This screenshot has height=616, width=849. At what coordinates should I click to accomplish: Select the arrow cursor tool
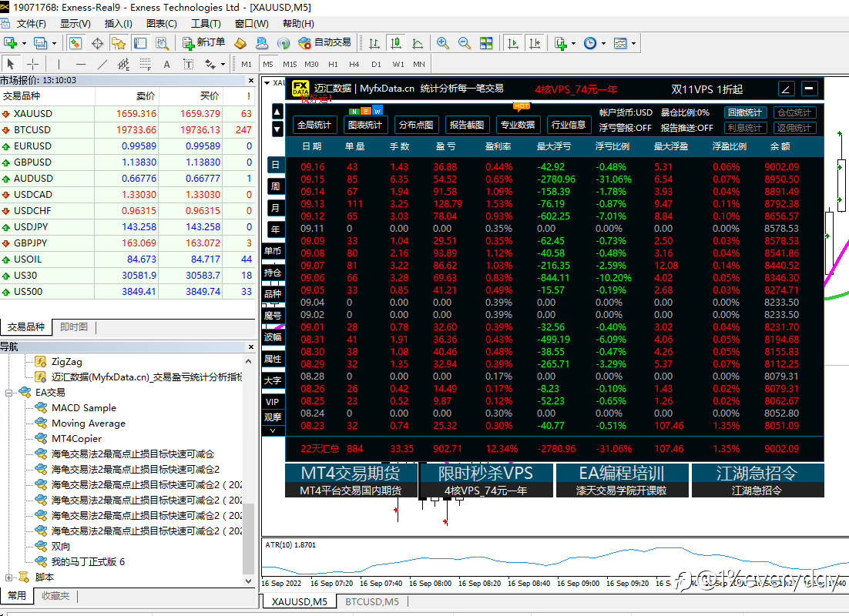point(11,64)
